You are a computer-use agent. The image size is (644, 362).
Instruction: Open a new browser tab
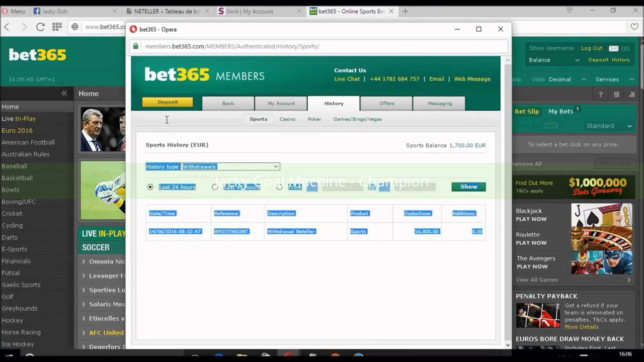click(405, 11)
